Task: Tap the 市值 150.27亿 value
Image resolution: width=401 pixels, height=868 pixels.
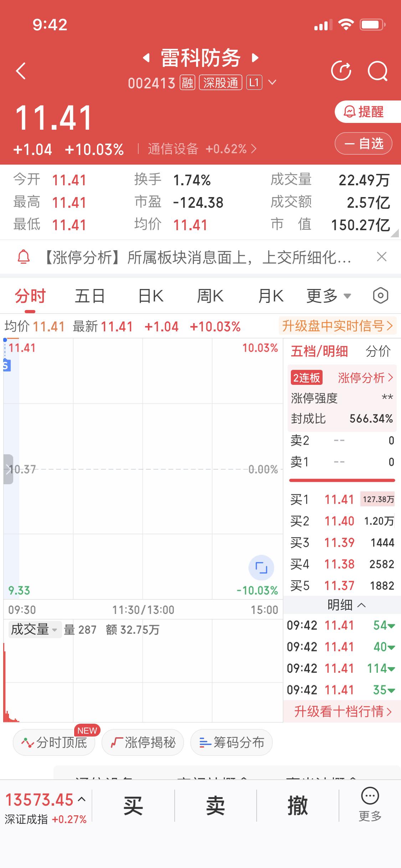Action: [x=361, y=225]
